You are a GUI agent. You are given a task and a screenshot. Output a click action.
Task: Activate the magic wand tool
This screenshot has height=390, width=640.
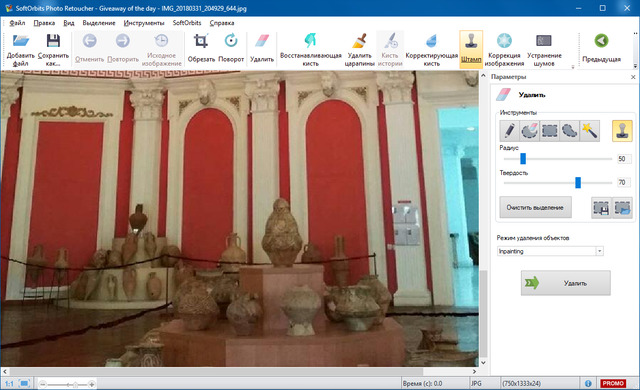pos(590,131)
